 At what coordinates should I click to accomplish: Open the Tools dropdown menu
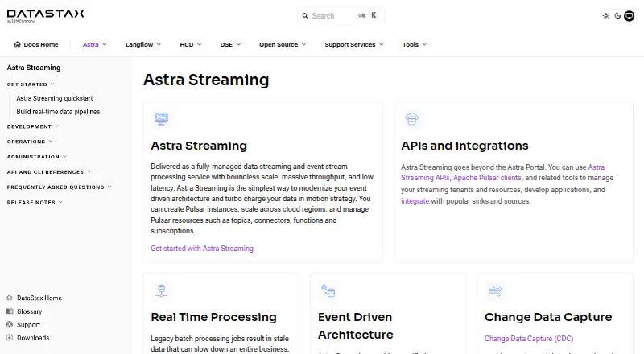(415, 44)
